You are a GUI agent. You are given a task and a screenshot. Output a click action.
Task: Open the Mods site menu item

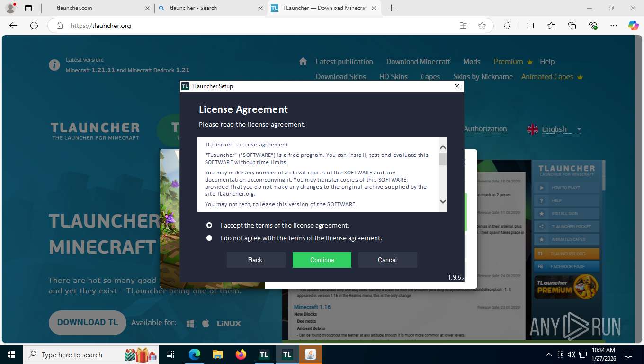(x=472, y=62)
